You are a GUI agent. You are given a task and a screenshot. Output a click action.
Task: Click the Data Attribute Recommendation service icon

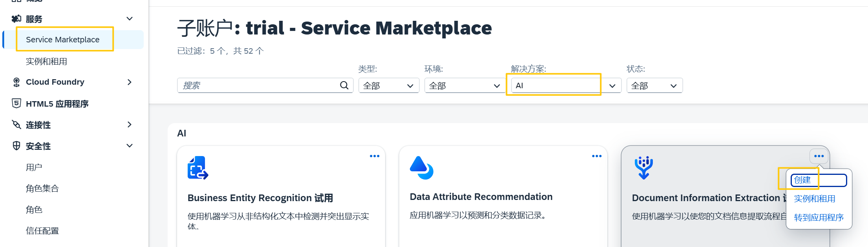pyautogui.click(x=422, y=168)
